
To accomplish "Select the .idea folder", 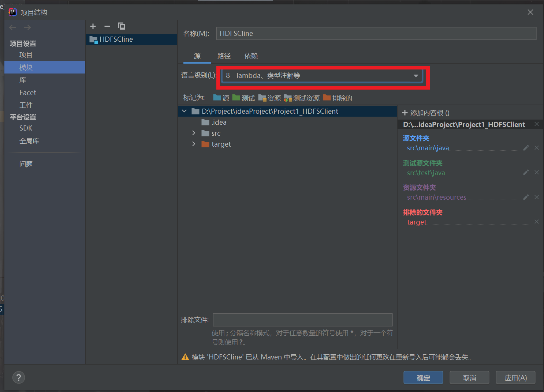I will (287, 122).
